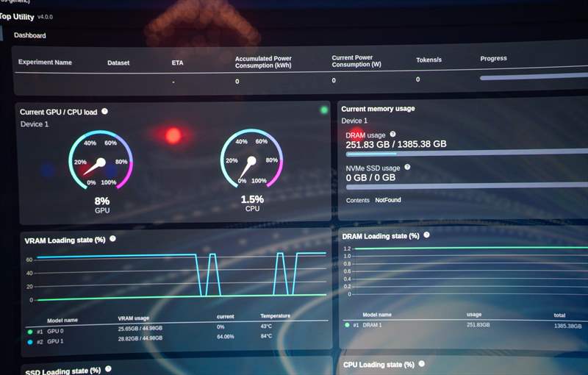Click the DRAM usage bar
This screenshot has width=588, height=375.
click(467, 153)
